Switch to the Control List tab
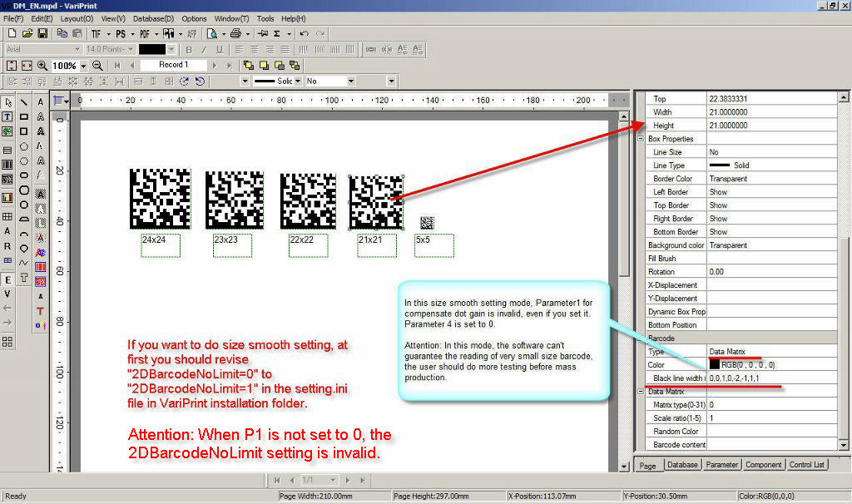This screenshot has height=504, width=852. [x=806, y=465]
